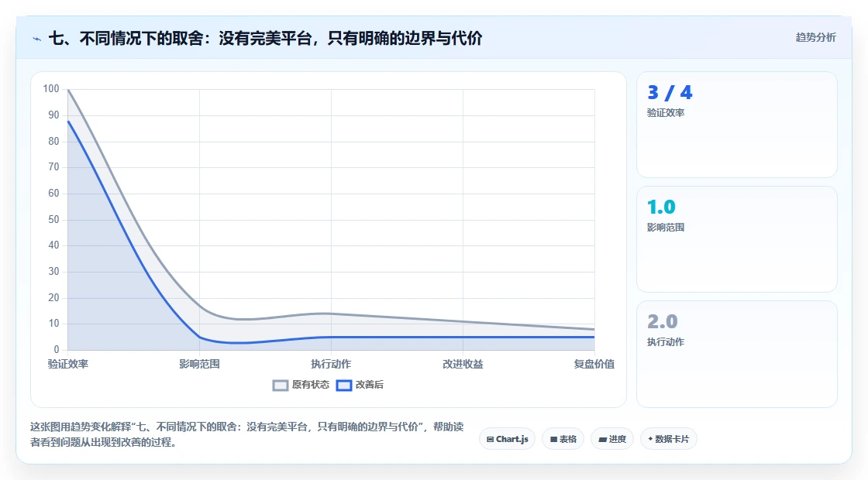Viewport: 868px width, 480px height.
Task: Toggle the 原有状态 legend swatch
Action: click(x=281, y=386)
